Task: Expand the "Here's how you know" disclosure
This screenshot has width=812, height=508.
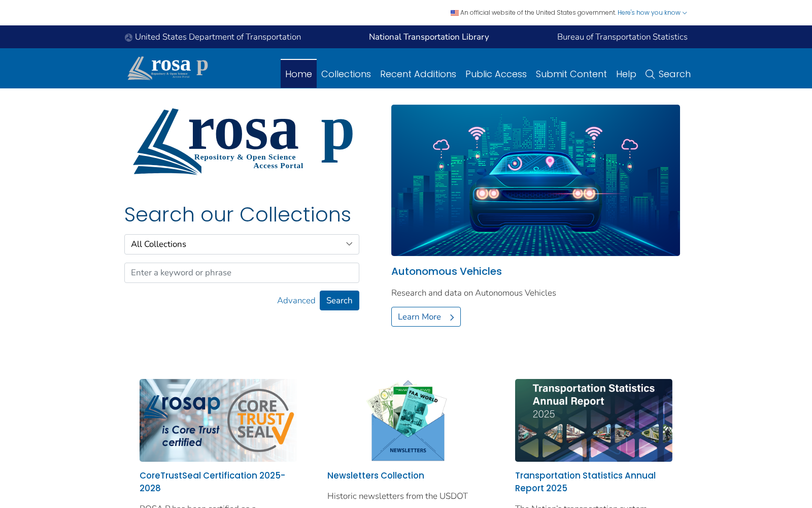Action: pyautogui.click(x=652, y=13)
